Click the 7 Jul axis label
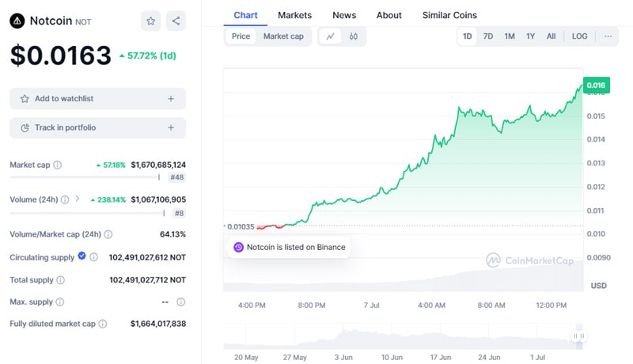633x364 pixels. 371,305
